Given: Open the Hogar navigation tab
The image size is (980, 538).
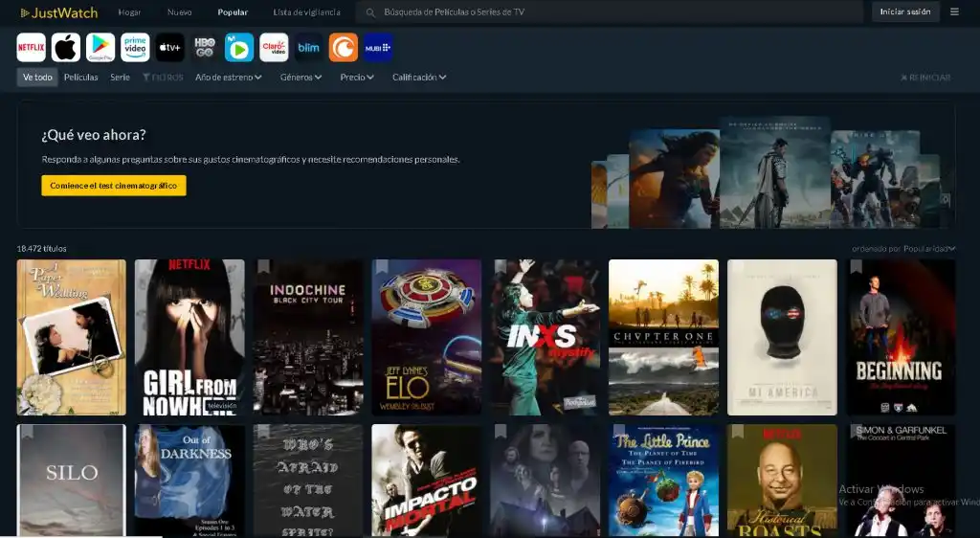Looking at the screenshot, I should pyautogui.click(x=129, y=11).
